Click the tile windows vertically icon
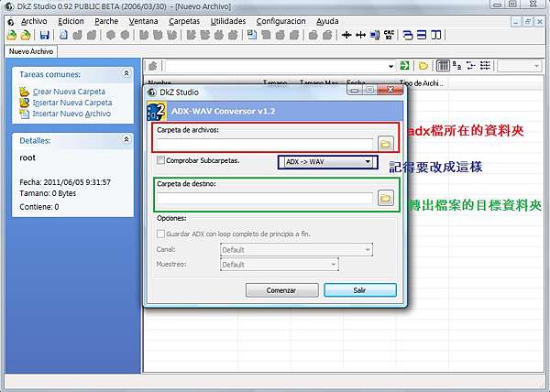The height and width of the screenshot is (392, 550). tap(435, 35)
